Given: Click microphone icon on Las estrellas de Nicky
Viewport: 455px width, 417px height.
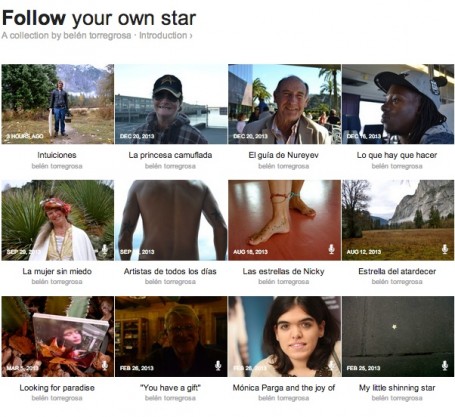Looking at the screenshot, I should (331, 249).
